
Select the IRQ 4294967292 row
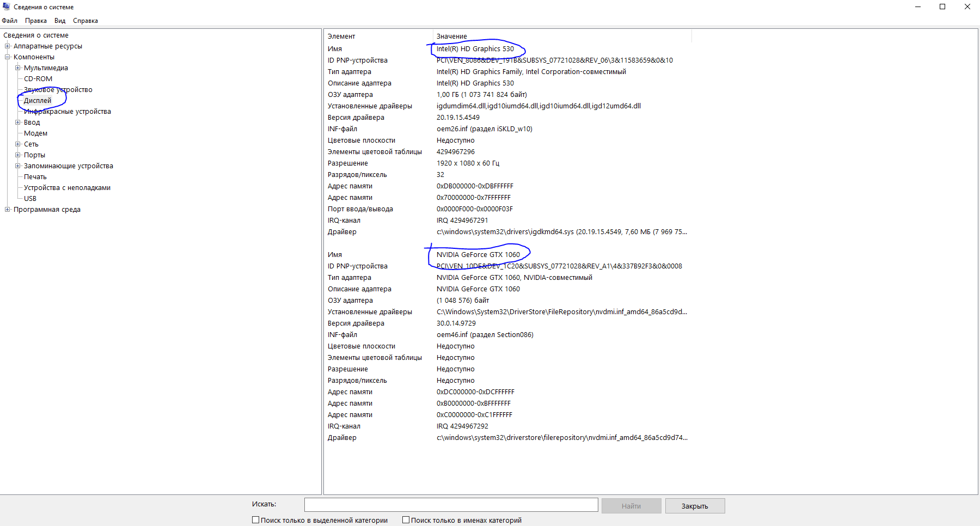pyautogui.click(x=506, y=426)
